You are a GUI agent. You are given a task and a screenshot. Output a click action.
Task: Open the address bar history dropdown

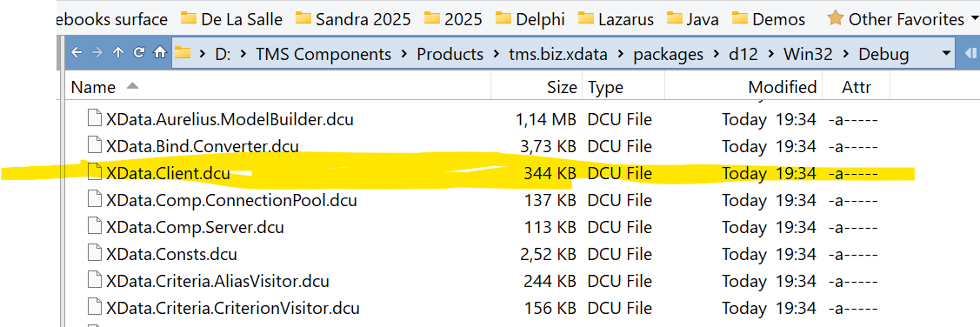point(946,54)
